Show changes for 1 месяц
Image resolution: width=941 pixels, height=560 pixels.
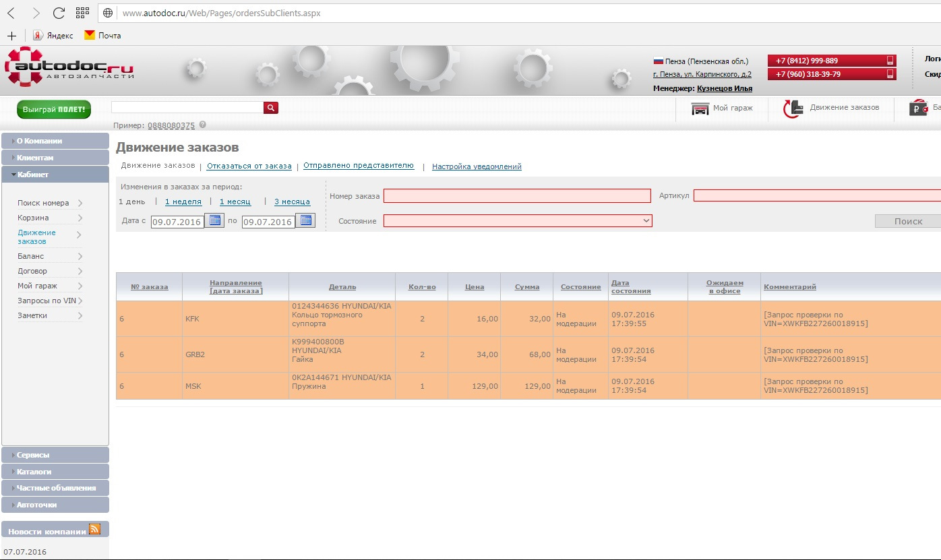[235, 201]
